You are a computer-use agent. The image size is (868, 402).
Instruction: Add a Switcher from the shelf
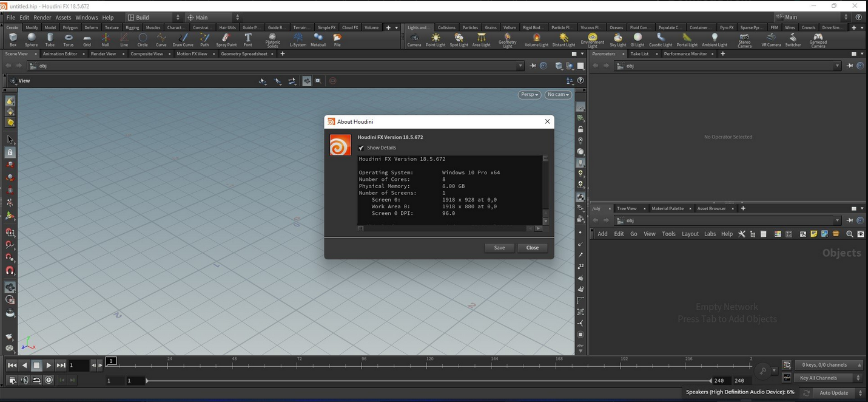coord(793,39)
